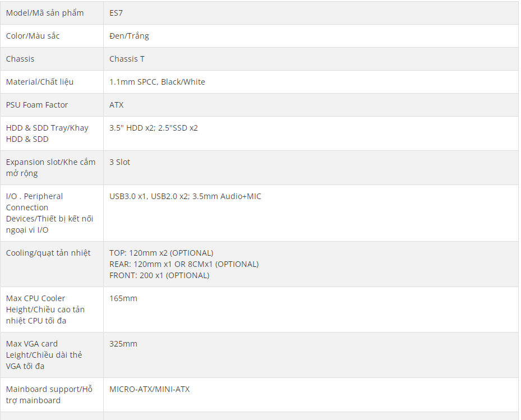Click the 1.1mm SPCC, Black/White text

pos(157,82)
